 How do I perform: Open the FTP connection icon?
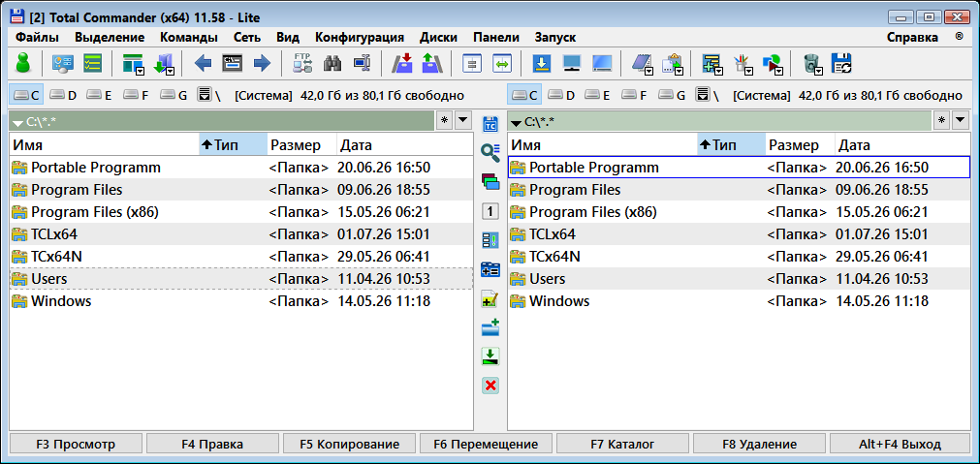click(x=302, y=63)
